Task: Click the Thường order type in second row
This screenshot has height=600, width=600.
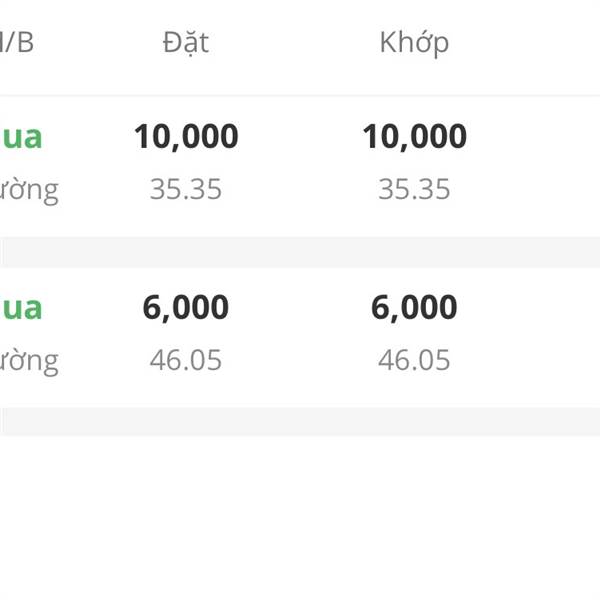Action: (x=29, y=362)
